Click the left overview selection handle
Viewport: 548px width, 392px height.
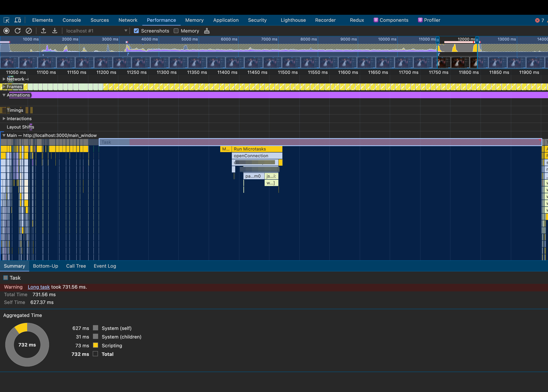437,40
